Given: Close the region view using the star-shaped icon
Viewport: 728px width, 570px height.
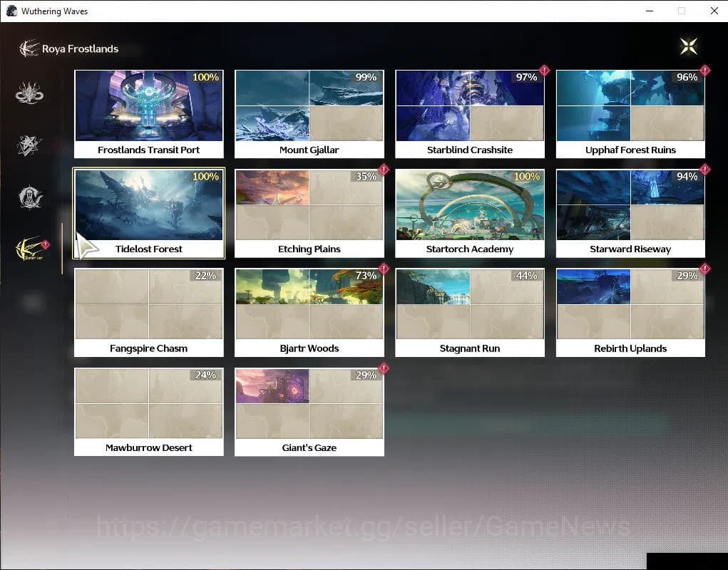Looking at the screenshot, I should point(688,46).
